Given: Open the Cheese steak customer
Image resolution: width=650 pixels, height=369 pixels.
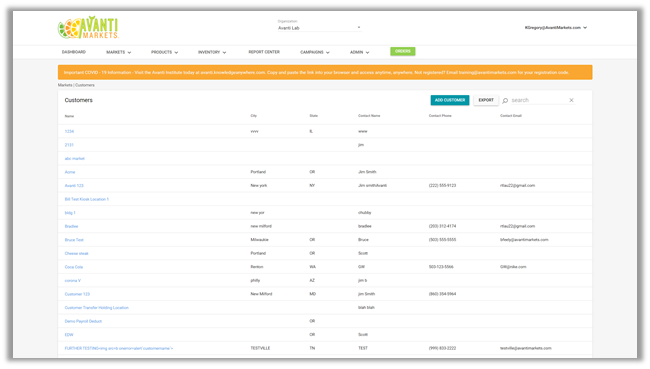Looking at the screenshot, I should (x=77, y=253).
